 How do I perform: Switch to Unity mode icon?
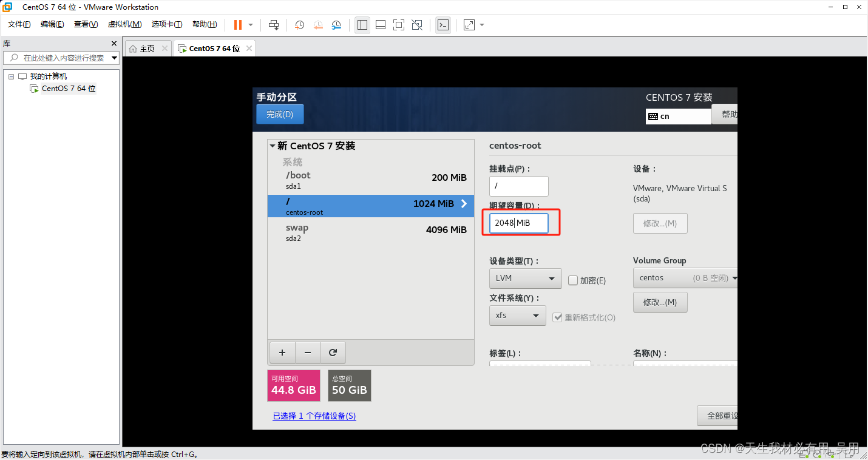[417, 25]
